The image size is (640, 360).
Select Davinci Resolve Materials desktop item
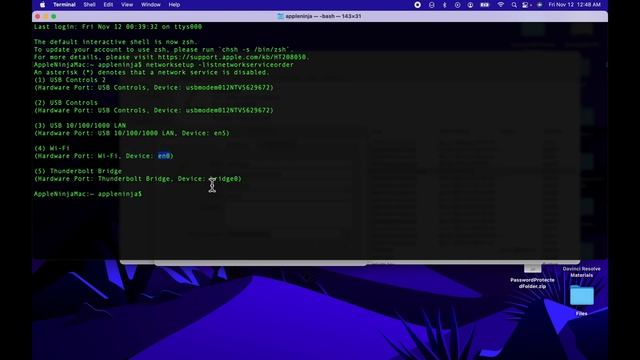pos(581,272)
